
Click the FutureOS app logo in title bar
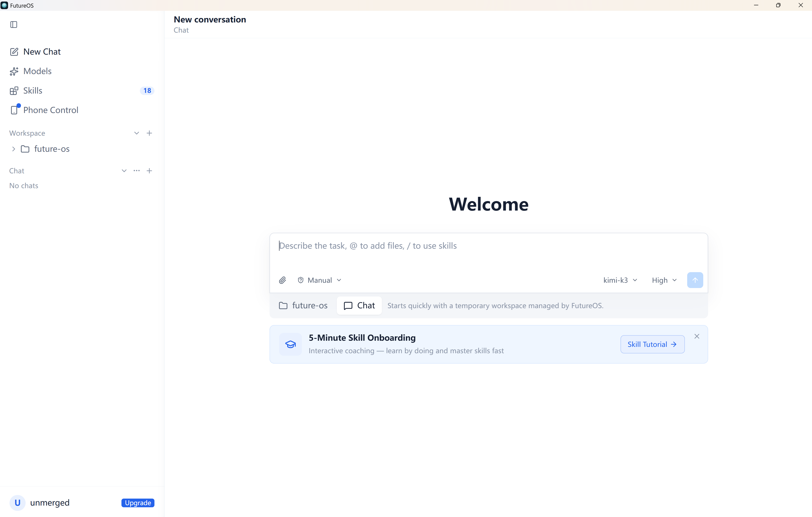[x=4, y=5]
